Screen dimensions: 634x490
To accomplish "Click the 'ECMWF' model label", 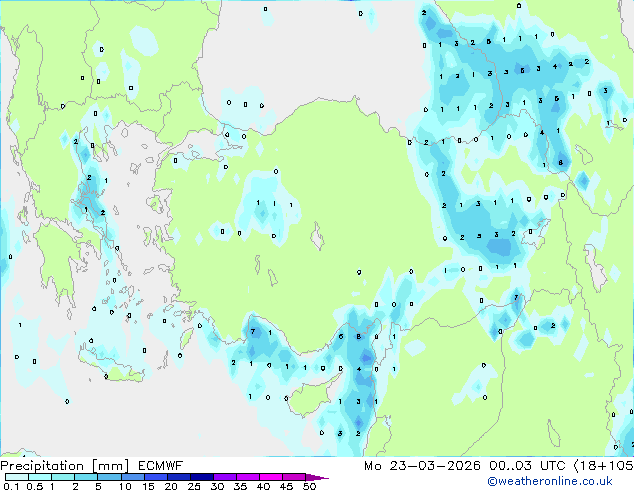I will pyautogui.click(x=161, y=466).
